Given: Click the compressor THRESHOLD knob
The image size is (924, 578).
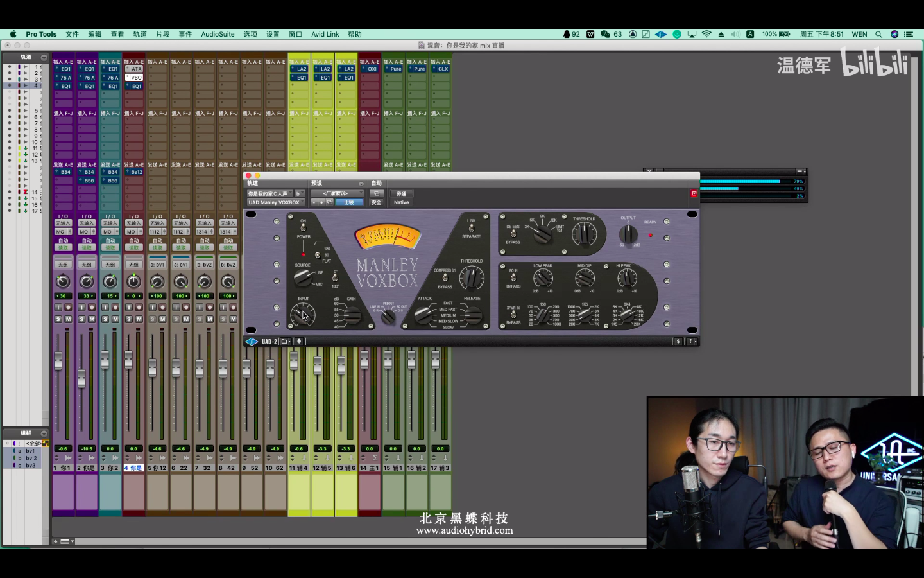Looking at the screenshot, I should (x=472, y=277).
